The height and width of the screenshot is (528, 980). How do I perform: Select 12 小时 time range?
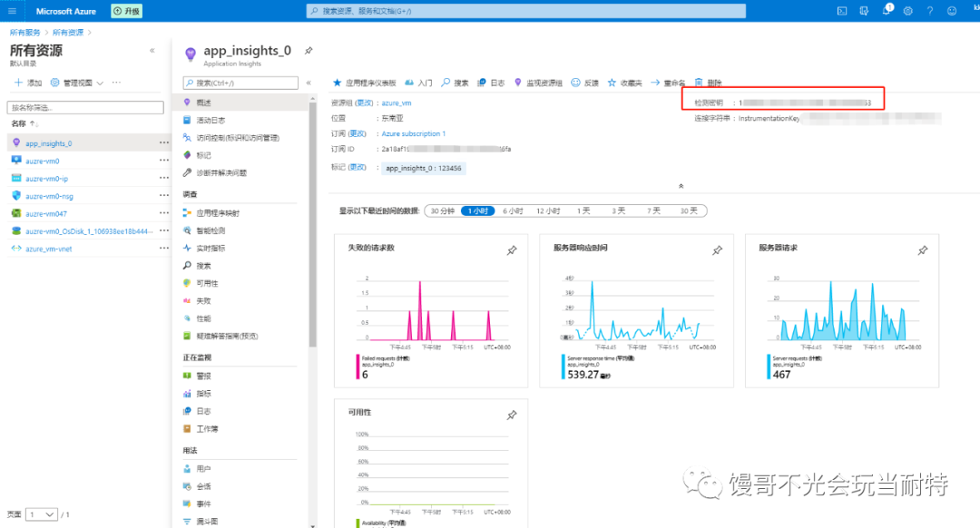(x=548, y=211)
